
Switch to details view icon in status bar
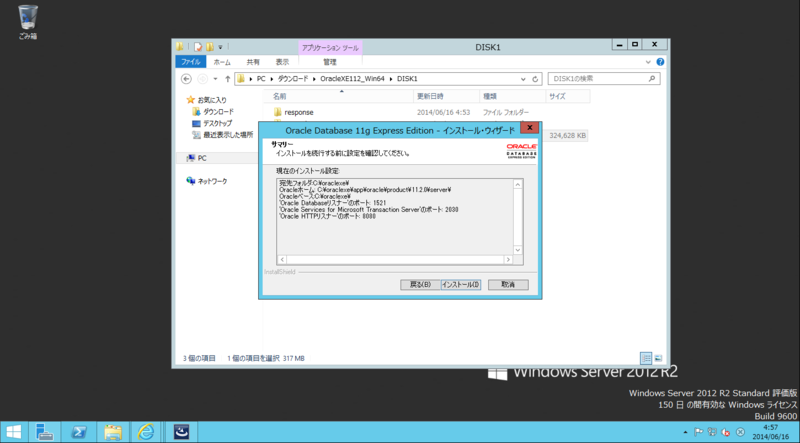(x=646, y=358)
